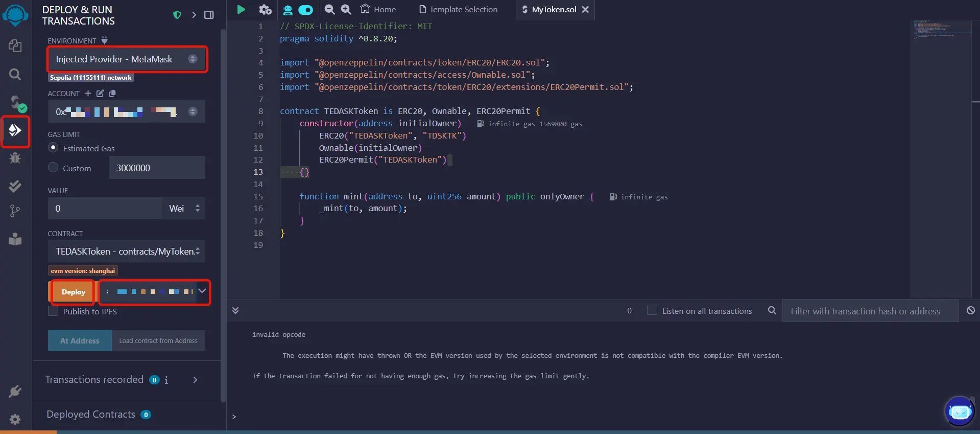Open the File Explorer sidebar icon
Viewport: 980px width, 434px height.
click(x=15, y=46)
